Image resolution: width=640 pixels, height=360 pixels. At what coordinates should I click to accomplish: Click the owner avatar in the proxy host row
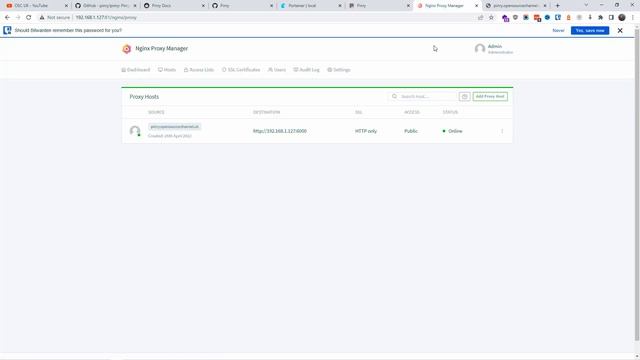[135, 131]
